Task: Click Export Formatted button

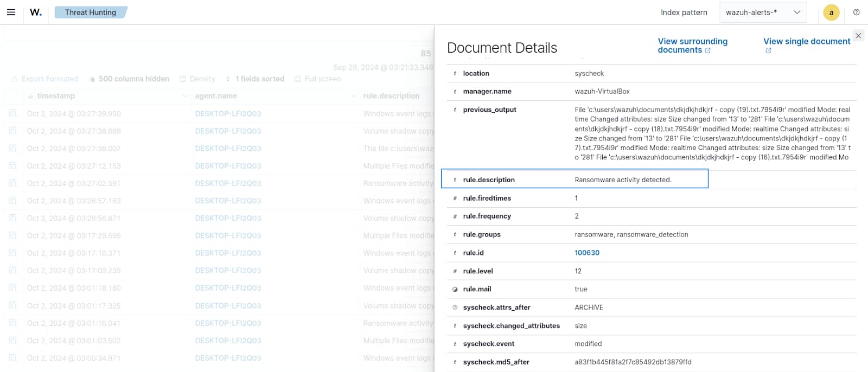Action: [x=45, y=79]
